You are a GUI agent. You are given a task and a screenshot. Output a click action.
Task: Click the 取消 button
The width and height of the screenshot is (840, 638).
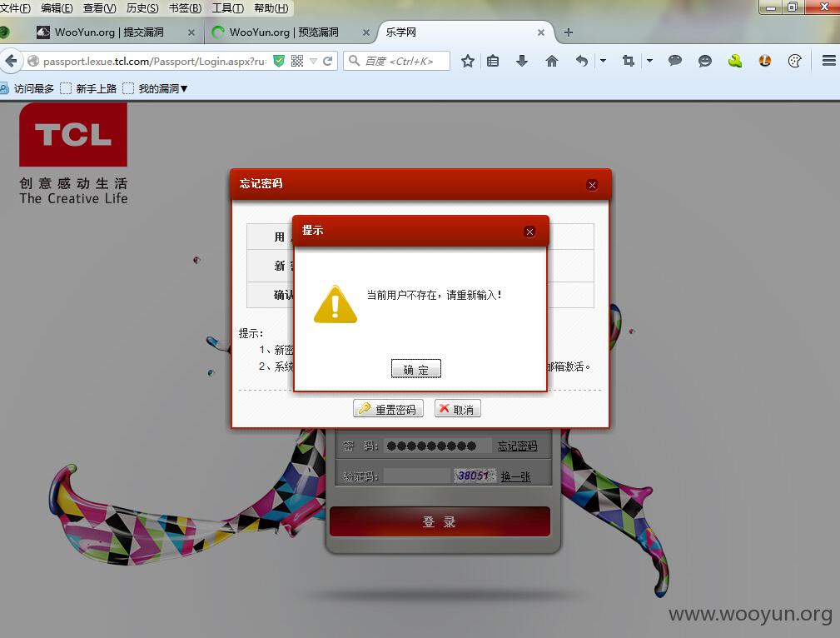[458, 408]
